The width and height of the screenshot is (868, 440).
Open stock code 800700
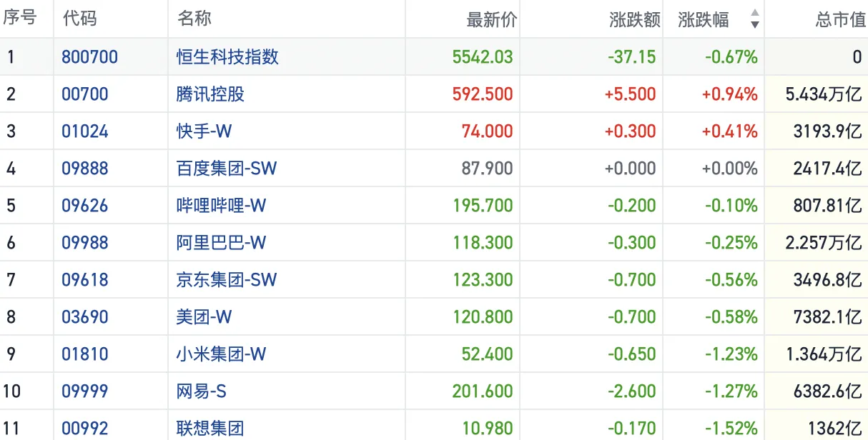90,57
